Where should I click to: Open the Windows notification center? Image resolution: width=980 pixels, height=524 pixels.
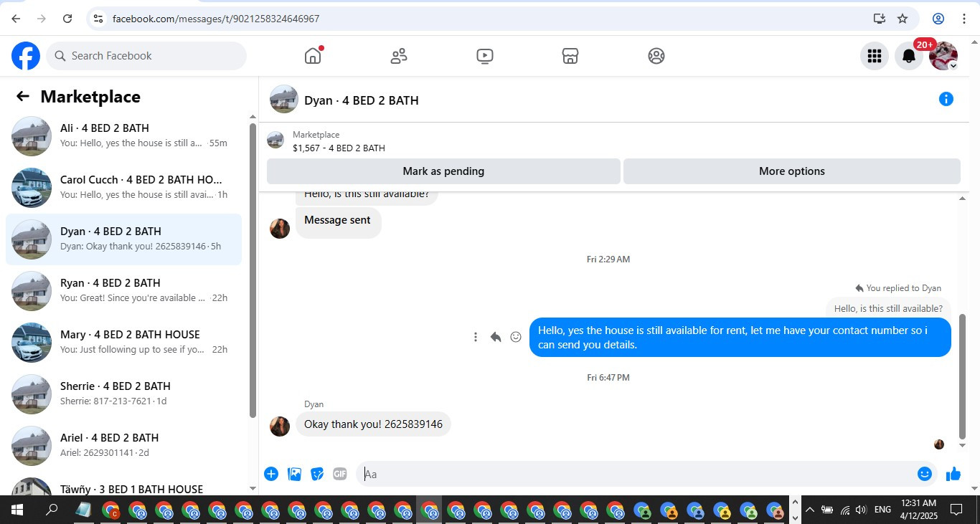(x=956, y=510)
